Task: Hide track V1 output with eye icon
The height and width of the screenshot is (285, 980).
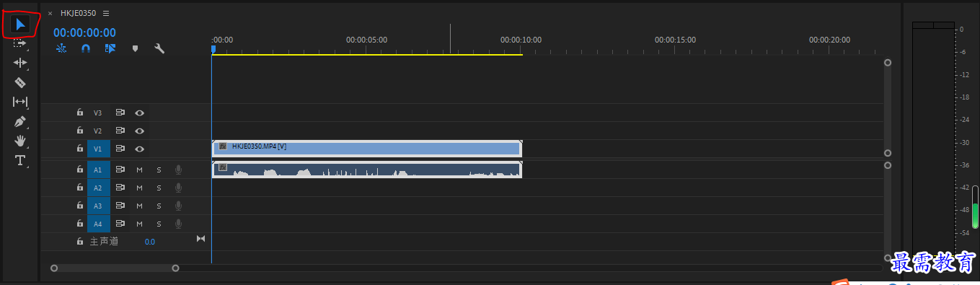Action: click(139, 149)
